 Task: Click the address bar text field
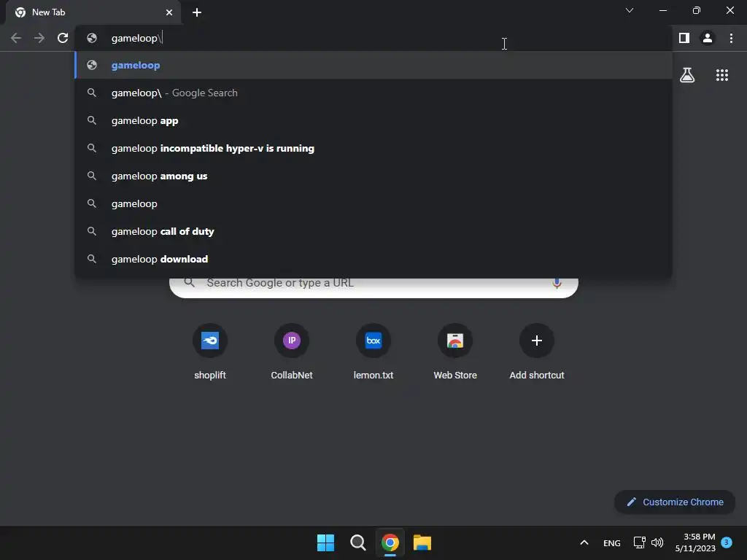(373, 38)
